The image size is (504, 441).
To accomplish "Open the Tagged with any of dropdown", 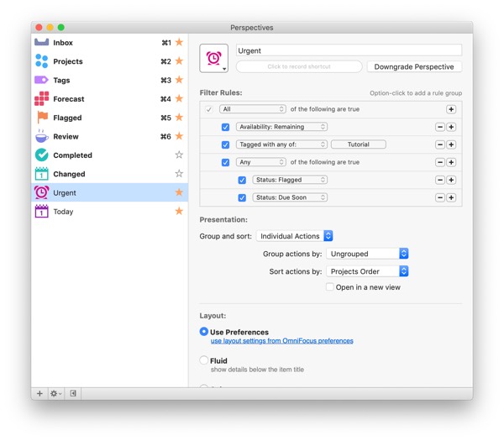I will pyautogui.click(x=281, y=144).
